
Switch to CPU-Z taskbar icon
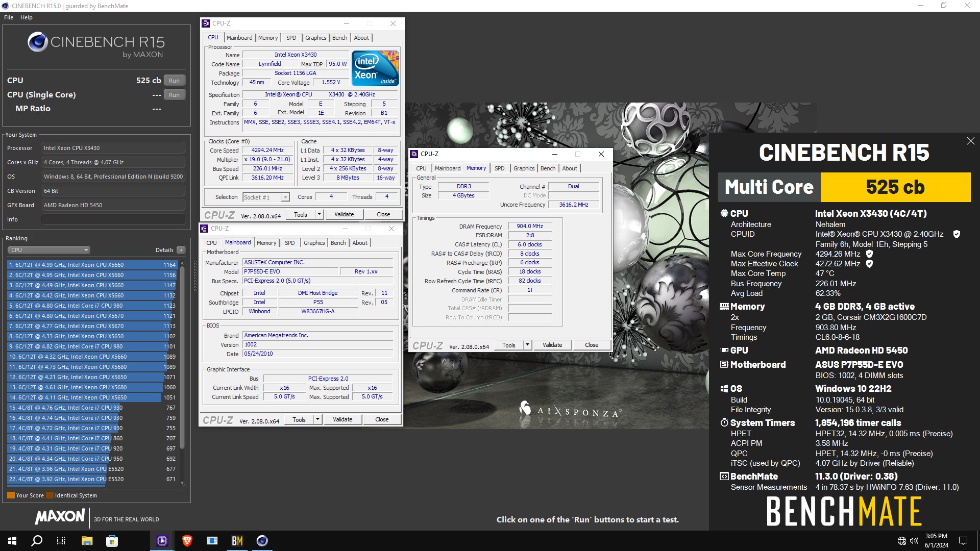(162, 541)
